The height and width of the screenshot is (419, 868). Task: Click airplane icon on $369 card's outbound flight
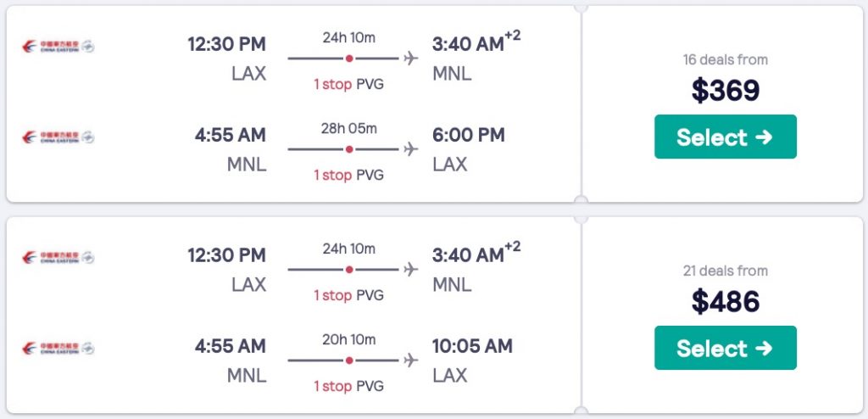(x=411, y=59)
